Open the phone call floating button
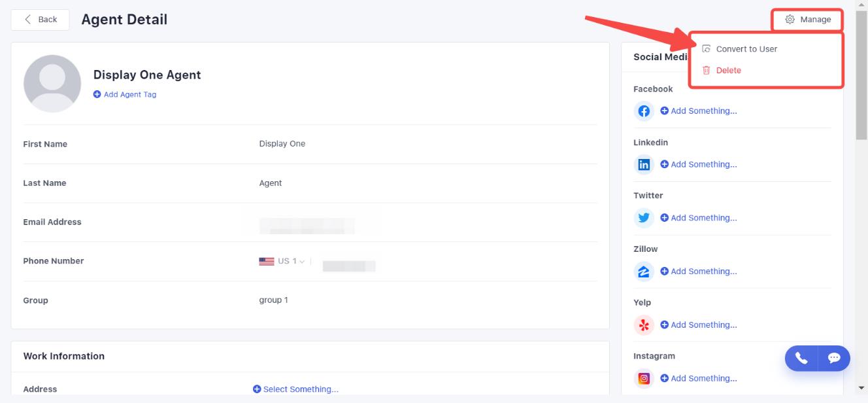 (801, 358)
